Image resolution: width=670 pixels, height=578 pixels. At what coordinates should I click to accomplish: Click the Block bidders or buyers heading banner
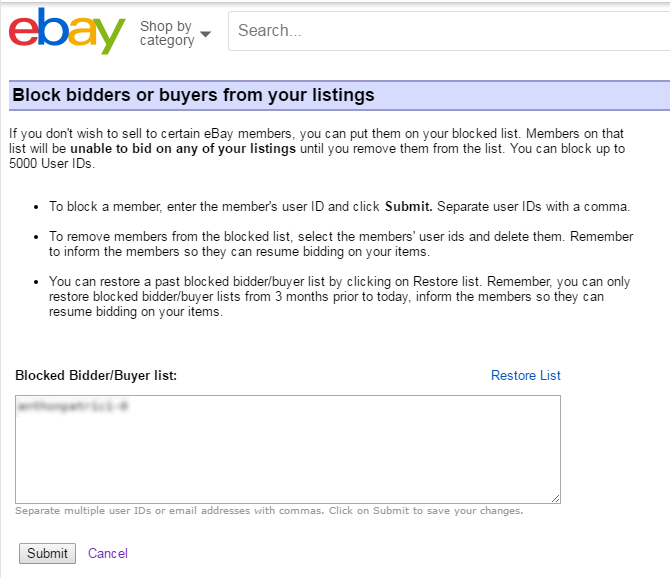[x=339, y=95]
